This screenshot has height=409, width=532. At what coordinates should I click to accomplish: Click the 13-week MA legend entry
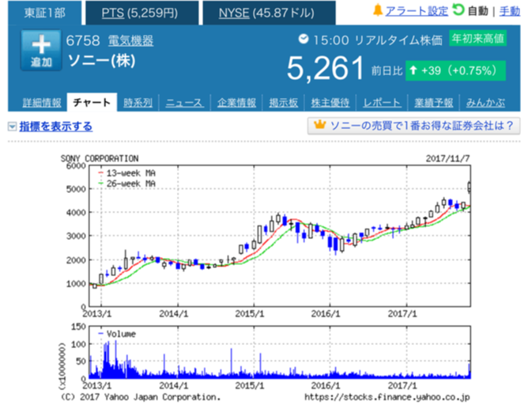pyautogui.click(x=127, y=173)
